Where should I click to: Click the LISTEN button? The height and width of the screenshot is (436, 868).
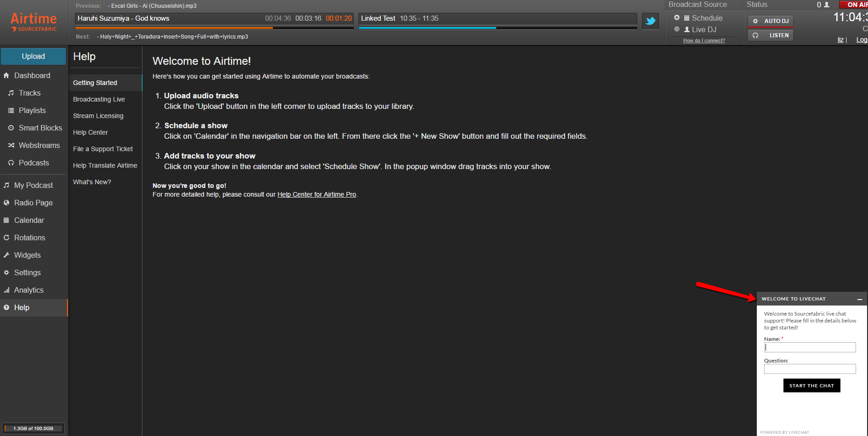tap(771, 35)
